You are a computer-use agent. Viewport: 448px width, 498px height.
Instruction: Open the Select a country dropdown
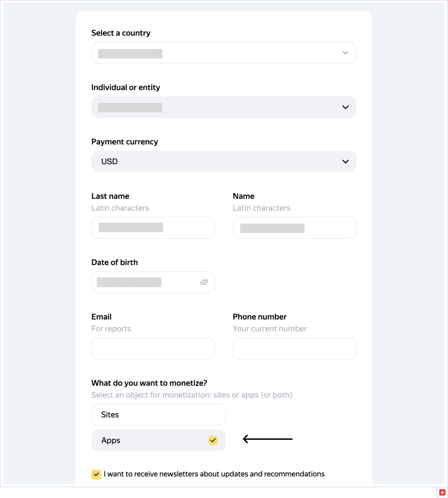coord(223,53)
